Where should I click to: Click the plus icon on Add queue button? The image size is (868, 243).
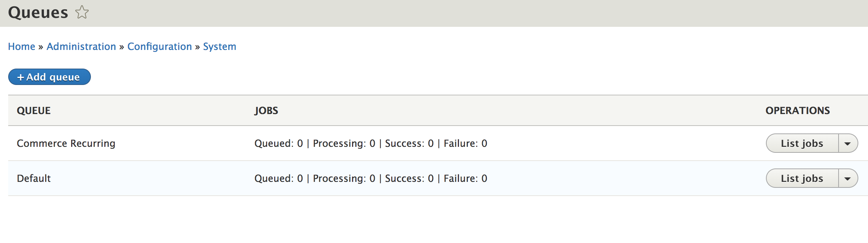22,77
